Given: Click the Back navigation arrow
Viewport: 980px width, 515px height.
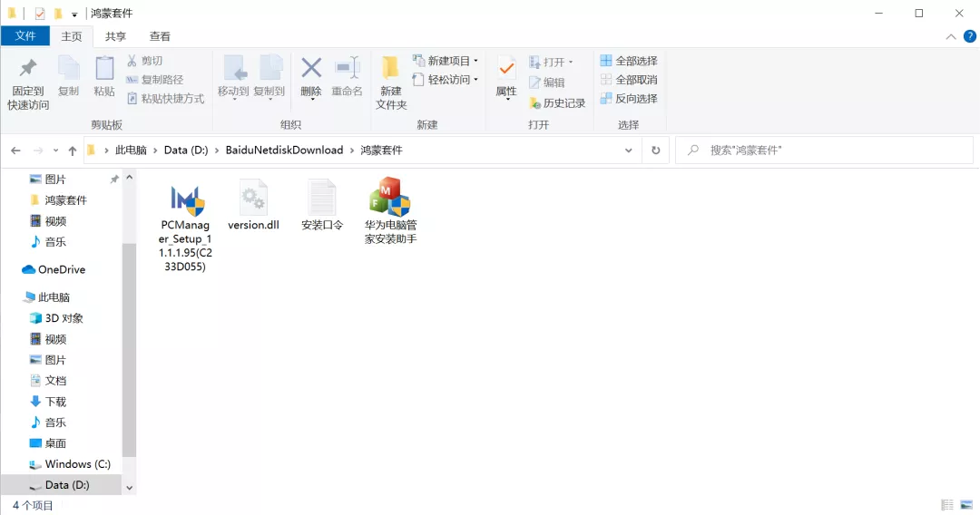Looking at the screenshot, I should tap(15, 151).
